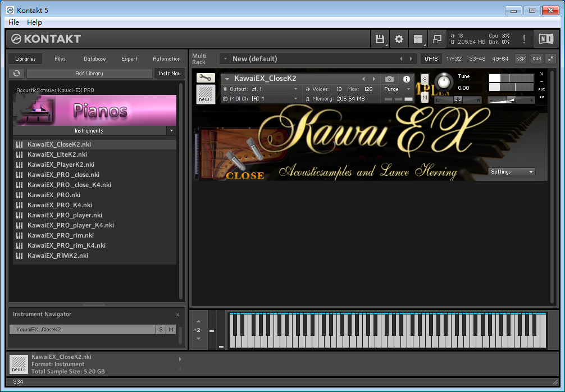Toggle instrument AUX send controls
565x392 pixels.
tap(541, 89)
